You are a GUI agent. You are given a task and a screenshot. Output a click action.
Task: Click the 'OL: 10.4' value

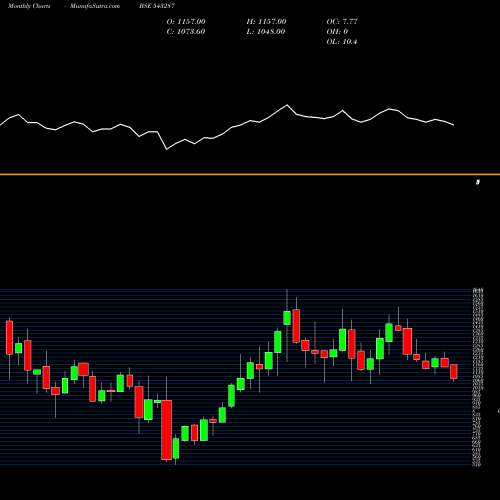click(x=342, y=42)
